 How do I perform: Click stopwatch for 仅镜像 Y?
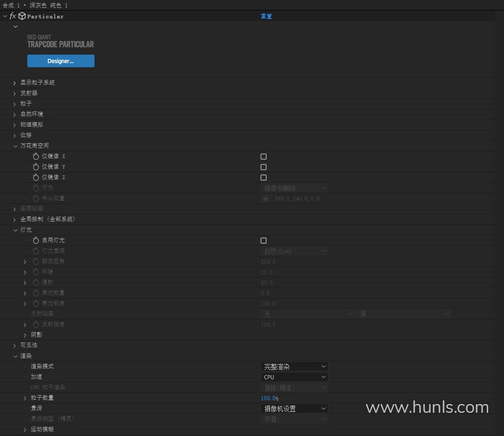[x=36, y=167]
